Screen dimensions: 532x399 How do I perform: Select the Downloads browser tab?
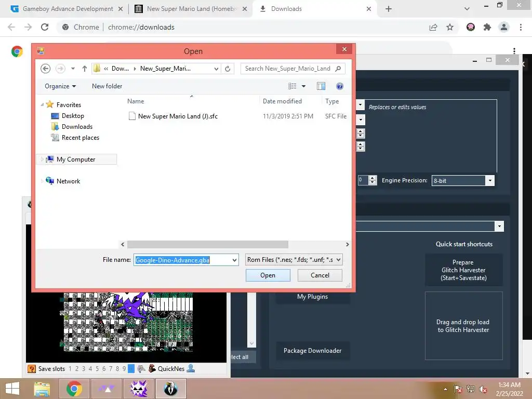click(x=286, y=9)
